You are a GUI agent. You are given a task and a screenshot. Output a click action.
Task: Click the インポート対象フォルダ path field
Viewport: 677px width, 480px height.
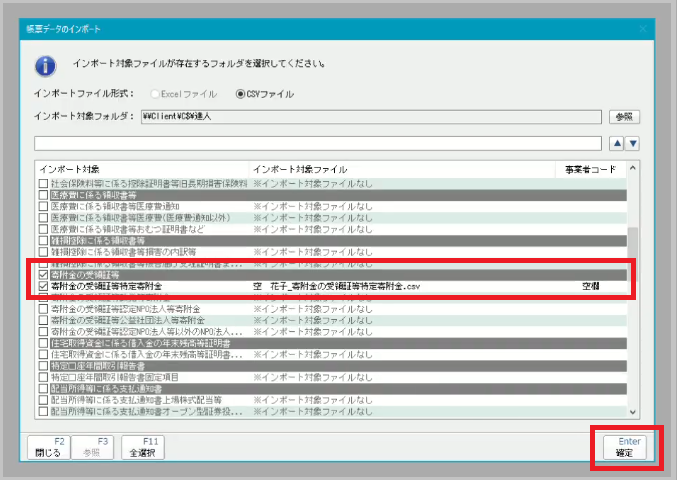click(371, 117)
